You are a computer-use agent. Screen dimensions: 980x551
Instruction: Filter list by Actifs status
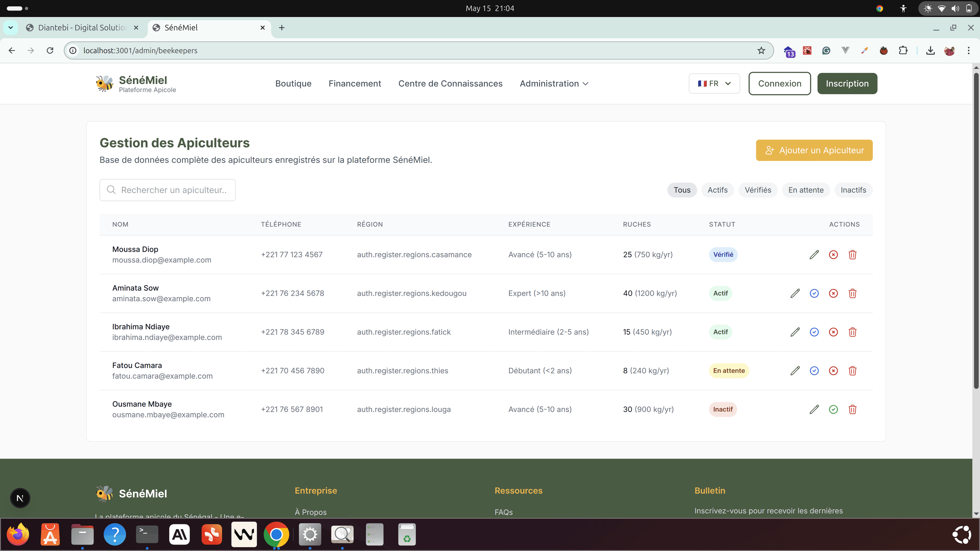[717, 190]
